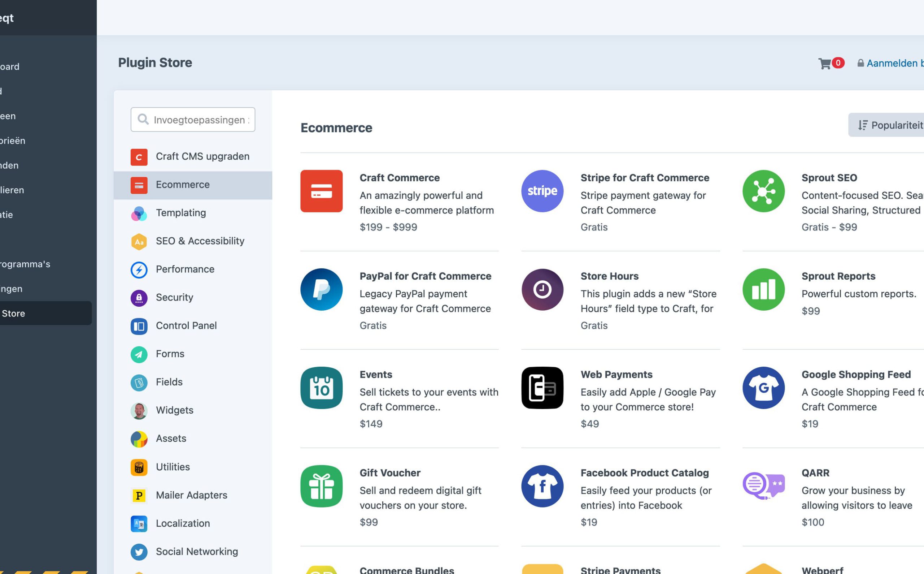The image size is (924, 574).
Task: Open the Sprout SEO plugin icon
Action: pos(763,191)
